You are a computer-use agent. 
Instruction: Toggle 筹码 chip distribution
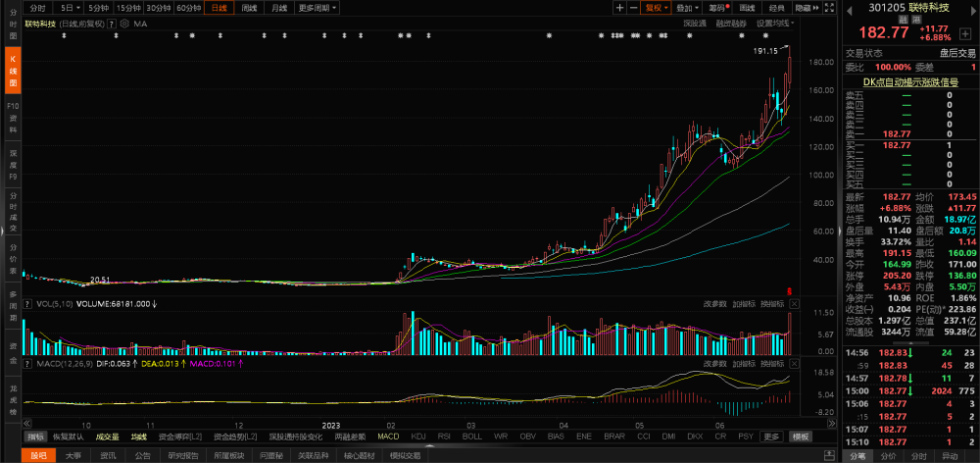pos(717,8)
